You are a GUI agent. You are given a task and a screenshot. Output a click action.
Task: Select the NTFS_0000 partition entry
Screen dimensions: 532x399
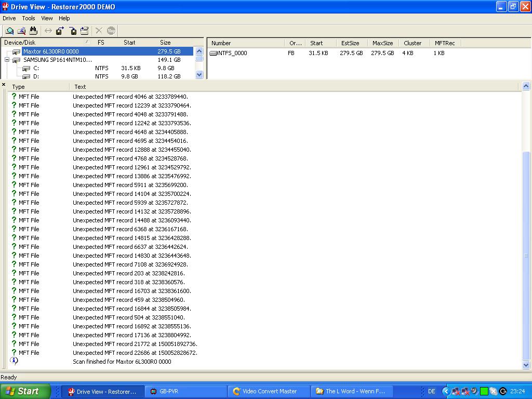[232, 54]
